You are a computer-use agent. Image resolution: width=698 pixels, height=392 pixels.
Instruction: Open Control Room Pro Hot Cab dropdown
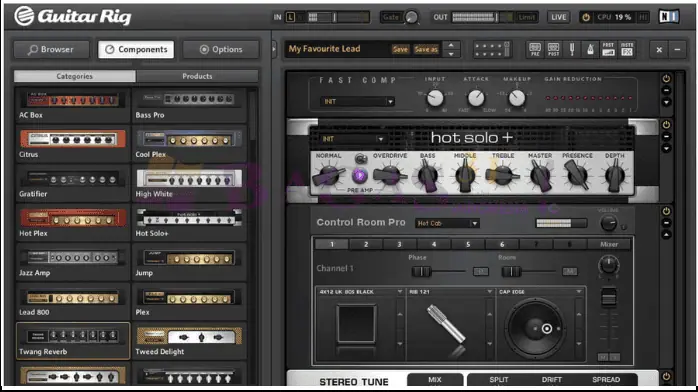(447, 223)
